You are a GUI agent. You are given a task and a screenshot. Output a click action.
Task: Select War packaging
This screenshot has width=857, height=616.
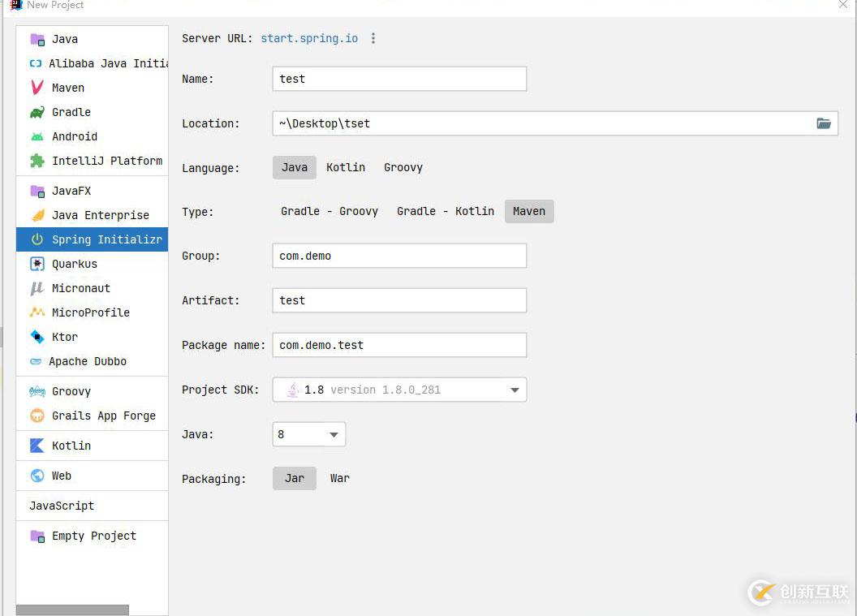point(339,478)
